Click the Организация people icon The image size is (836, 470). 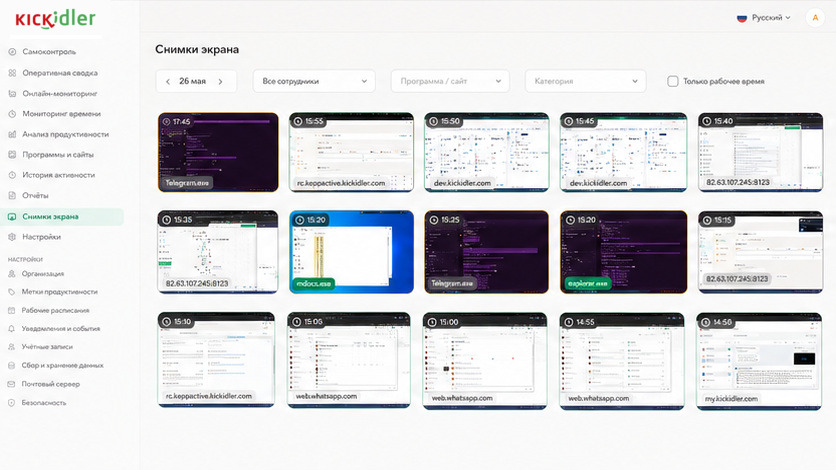pyautogui.click(x=12, y=273)
